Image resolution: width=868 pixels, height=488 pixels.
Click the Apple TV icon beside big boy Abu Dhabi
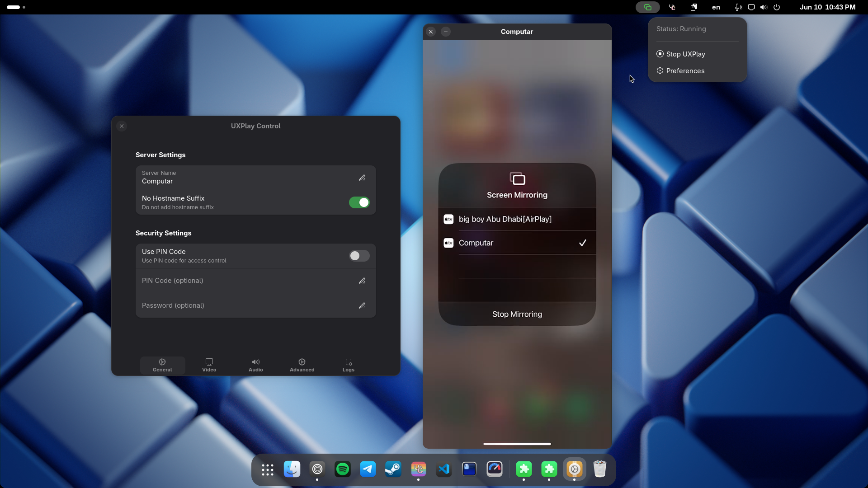pos(448,219)
